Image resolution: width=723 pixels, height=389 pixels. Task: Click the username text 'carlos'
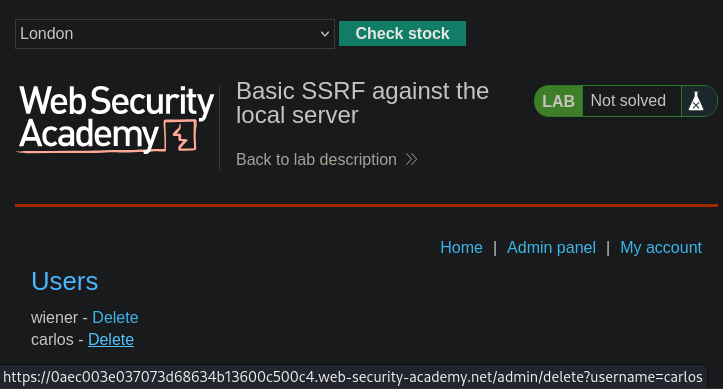(x=52, y=340)
